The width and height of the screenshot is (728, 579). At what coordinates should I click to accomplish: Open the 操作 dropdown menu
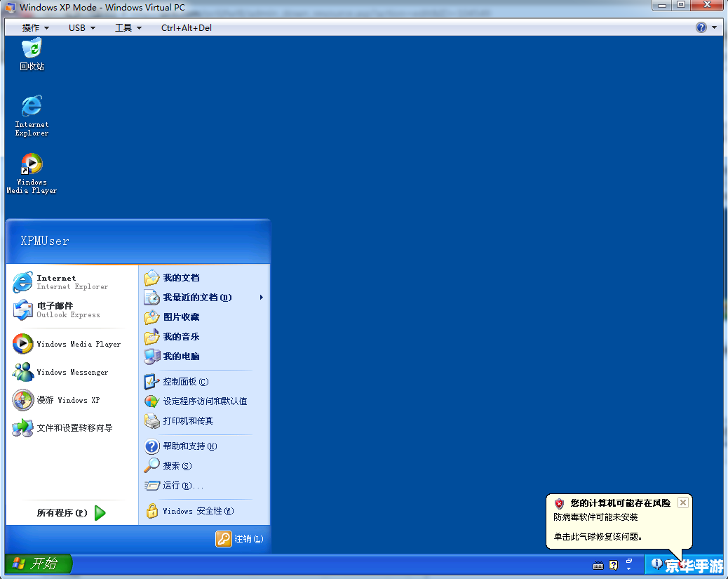(35, 28)
